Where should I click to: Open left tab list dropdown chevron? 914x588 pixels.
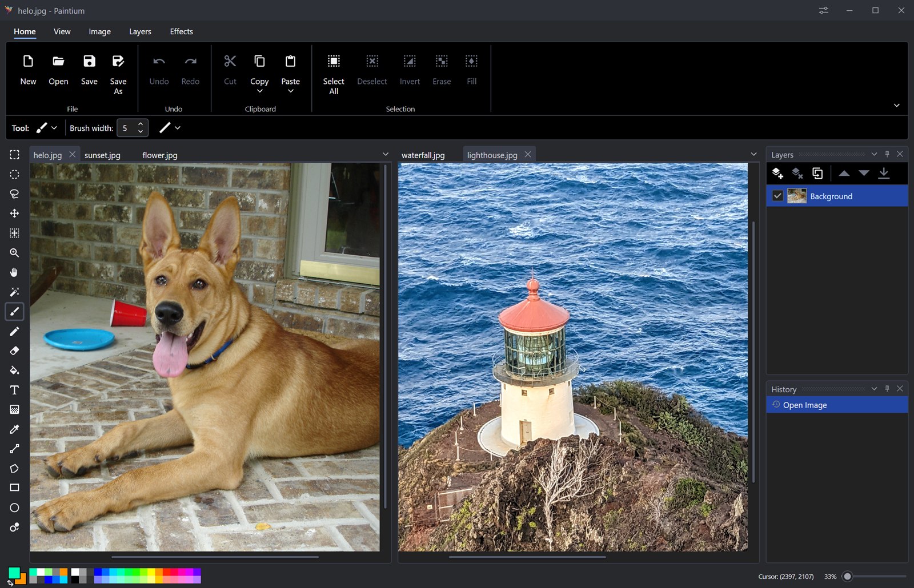pyautogui.click(x=386, y=154)
